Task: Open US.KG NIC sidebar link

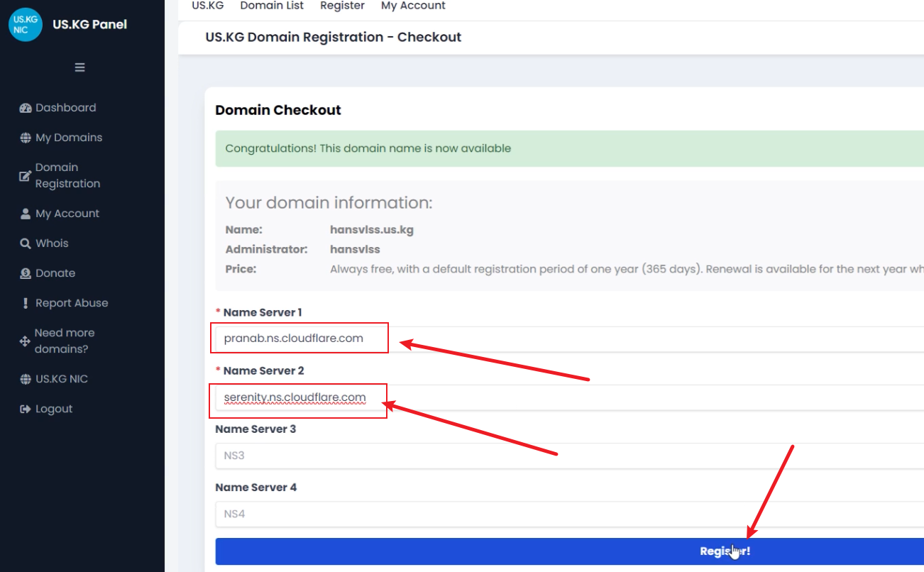Action: click(x=62, y=379)
